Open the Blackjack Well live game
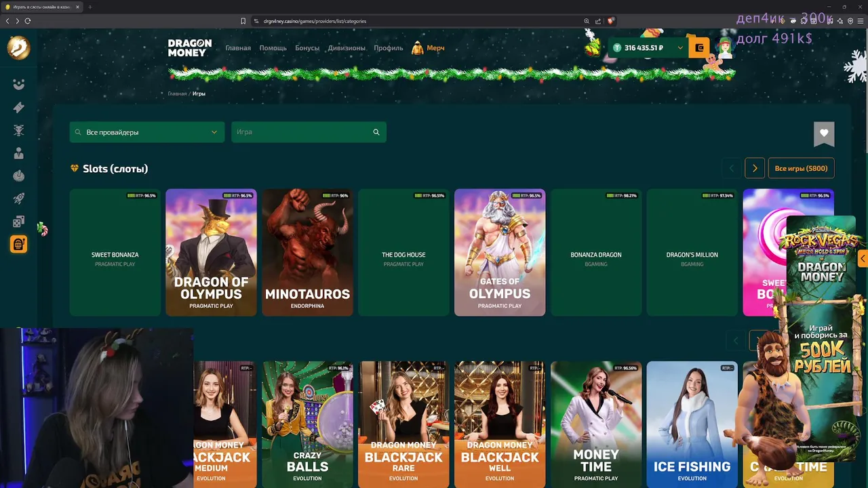Viewport: 868px width, 488px height. coord(500,424)
